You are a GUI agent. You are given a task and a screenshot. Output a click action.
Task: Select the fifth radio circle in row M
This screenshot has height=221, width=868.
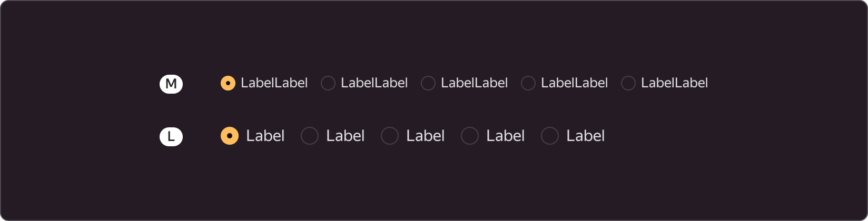point(628,83)
